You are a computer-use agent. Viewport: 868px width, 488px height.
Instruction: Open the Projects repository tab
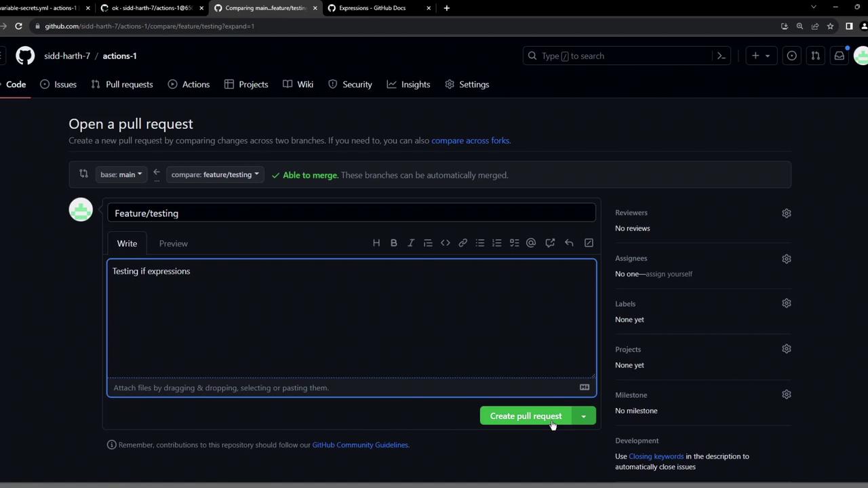pos(246,85)
